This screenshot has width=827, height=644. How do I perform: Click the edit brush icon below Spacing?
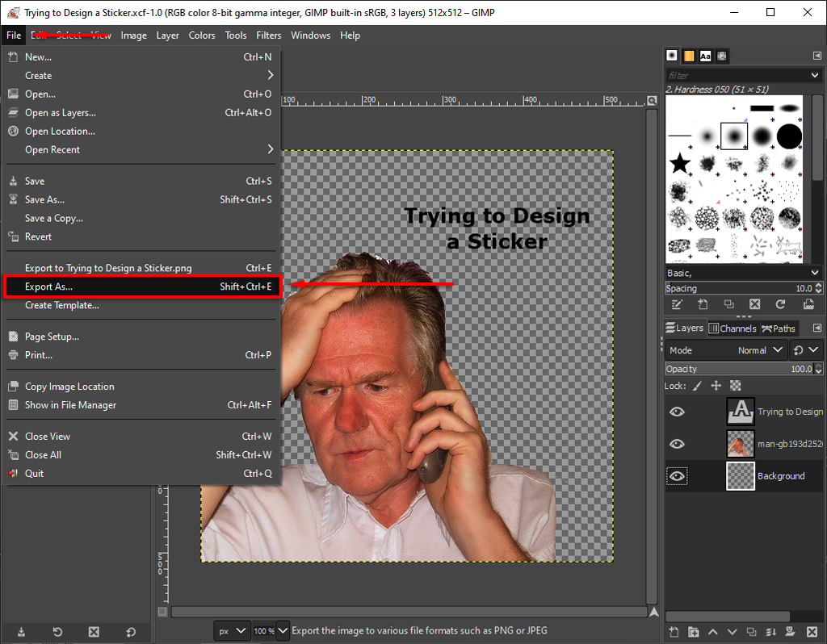click(x=676, y=304)
